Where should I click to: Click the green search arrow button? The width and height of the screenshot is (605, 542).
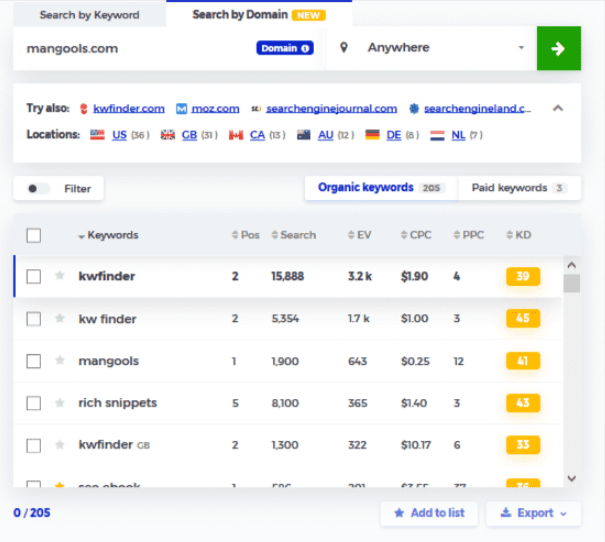tap(558, 48)
